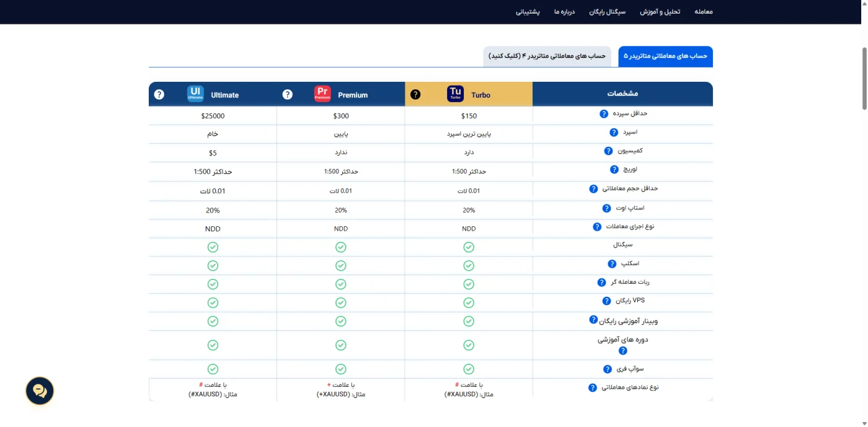Click the question icon next to سوآپ فری
The width and height of the screenshot is (868, 427).
click(608, 369)
